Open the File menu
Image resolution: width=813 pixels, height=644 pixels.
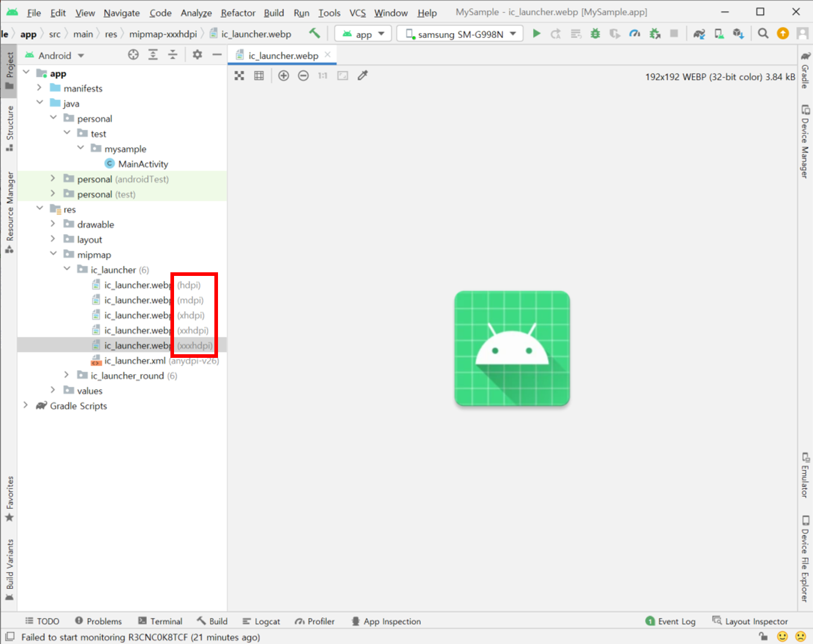[34, 13]
